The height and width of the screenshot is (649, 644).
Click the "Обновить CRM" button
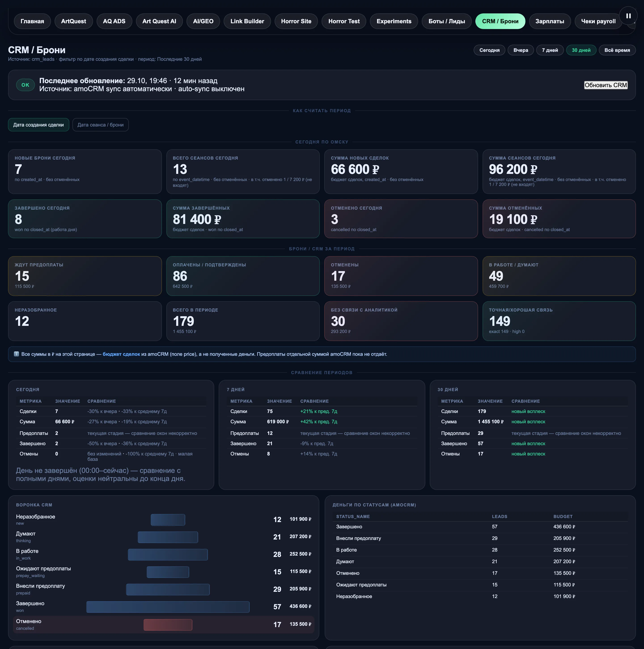[606, 85]
